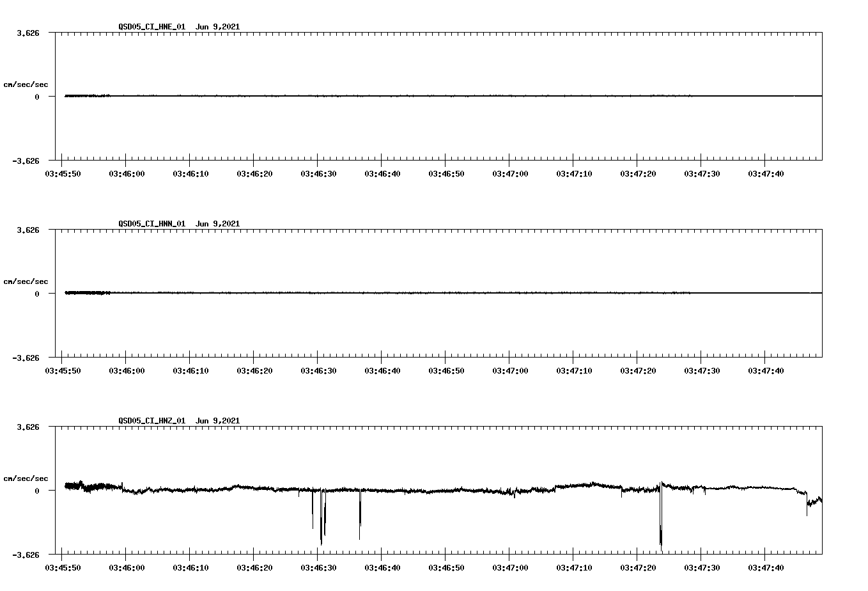868x591 pixels.
Task: Click the 03:46:50 time label under HNN plot
Action: (x=446, y=370)
